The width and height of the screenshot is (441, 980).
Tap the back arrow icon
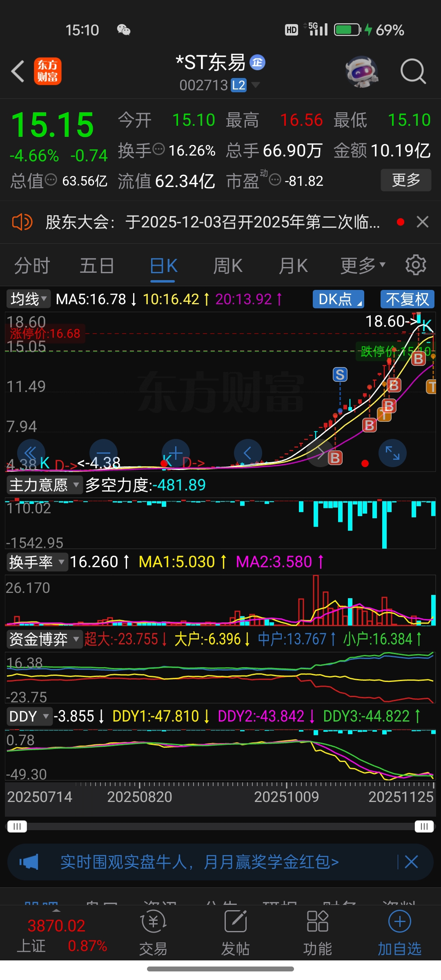pyautogui.click(x=18, y=71)
